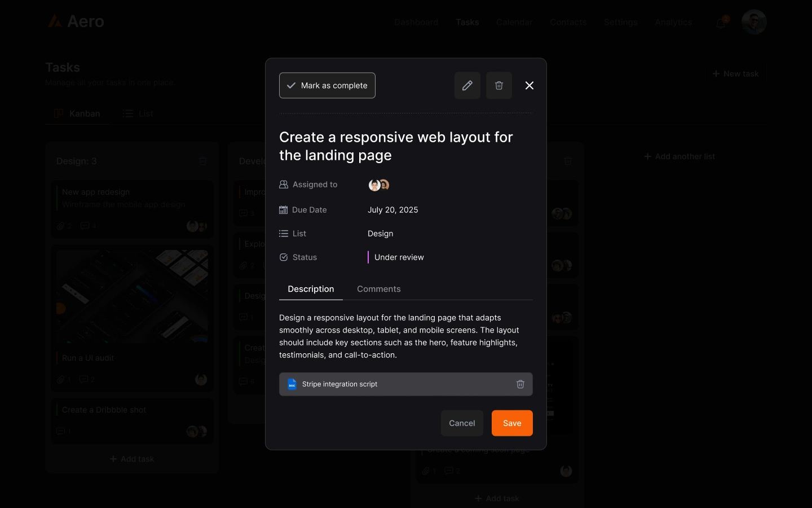Click the calendar icon next to Due Date
The image size is (812, 508).
coord(283,209)
